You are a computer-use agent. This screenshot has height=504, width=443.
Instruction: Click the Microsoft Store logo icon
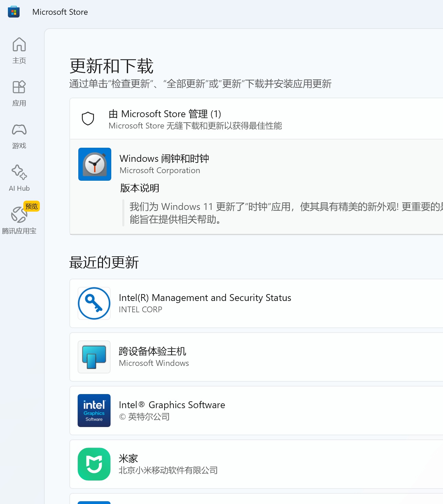click(14, 12)
